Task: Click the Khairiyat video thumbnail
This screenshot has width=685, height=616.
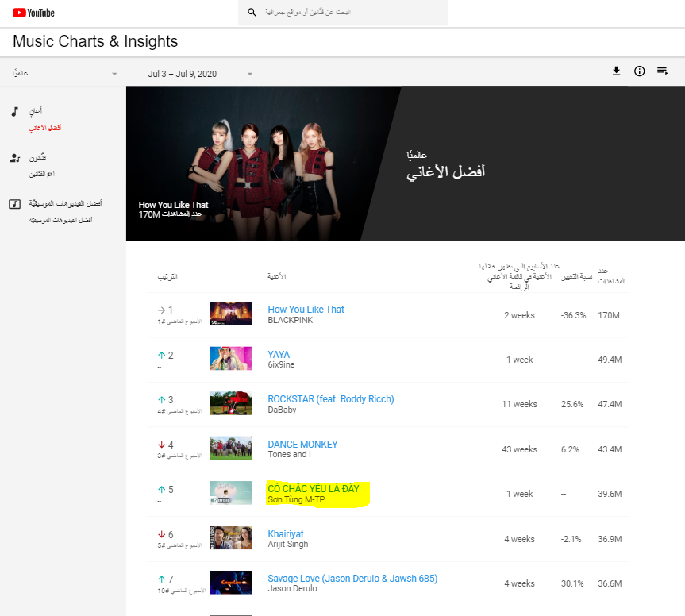Action: tap(231, 537)
